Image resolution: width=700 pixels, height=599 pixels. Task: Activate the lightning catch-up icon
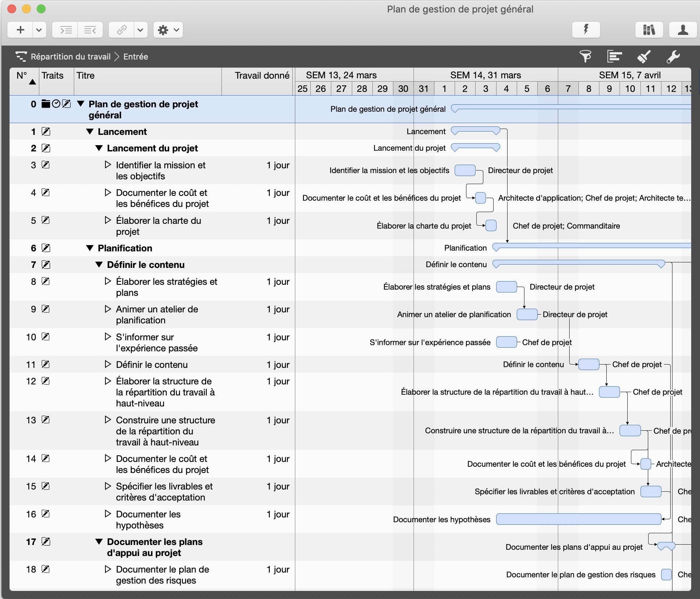pyautogui.click(x=585, y=30)
